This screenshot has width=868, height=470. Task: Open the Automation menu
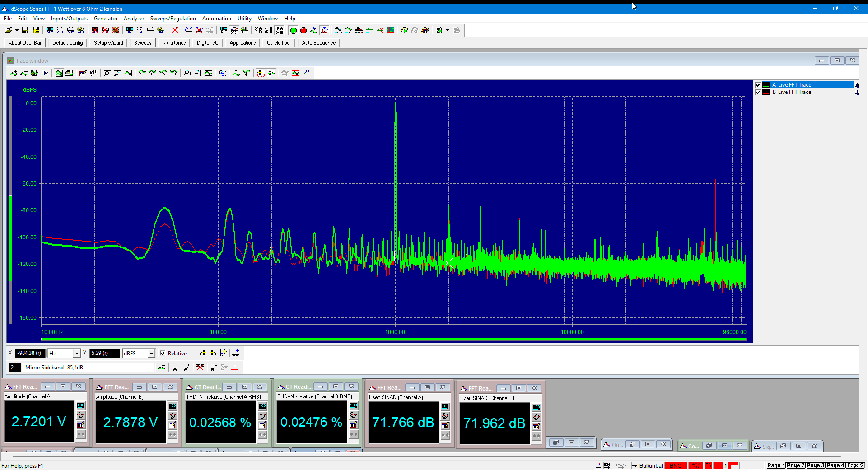(x=216, y=19)
